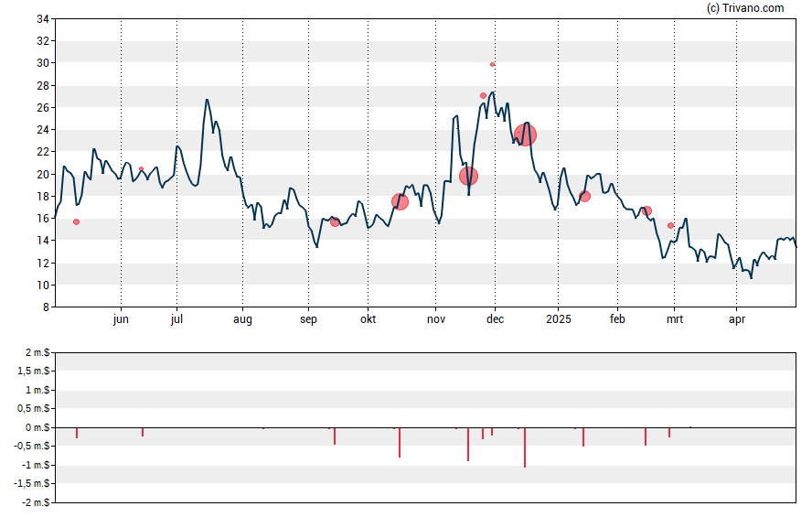
Task: Click the '1 m.$' volume axis label
Action: point(37,390)
